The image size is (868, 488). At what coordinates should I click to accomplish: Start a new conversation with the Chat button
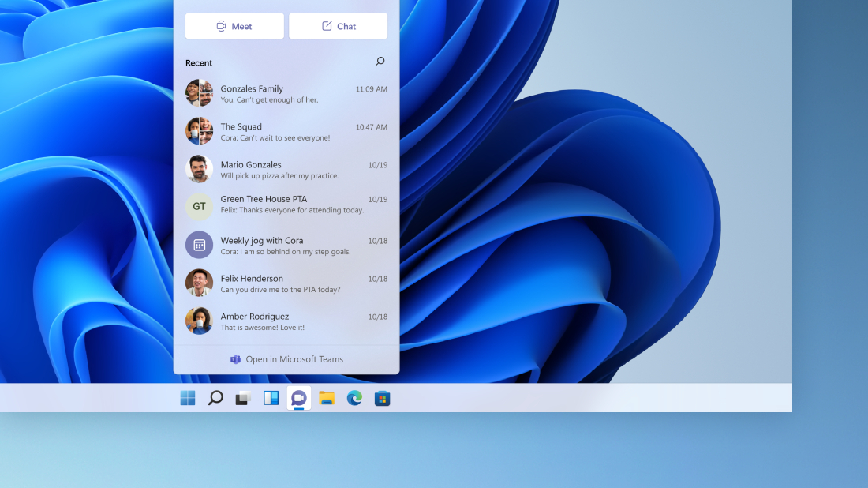[x=338, y=25]
